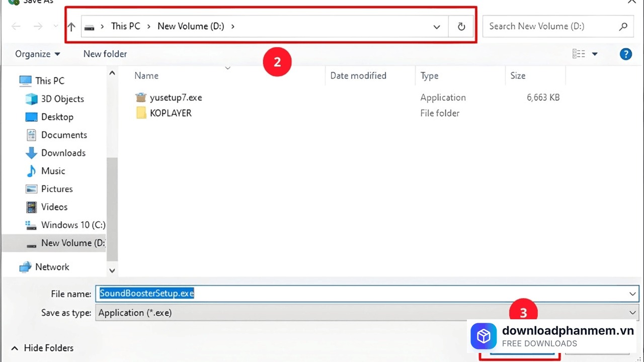The height and width of the screenshot is (362, 644).
Task: Click New folder to create a folder
Action: (x=105, y=54)
